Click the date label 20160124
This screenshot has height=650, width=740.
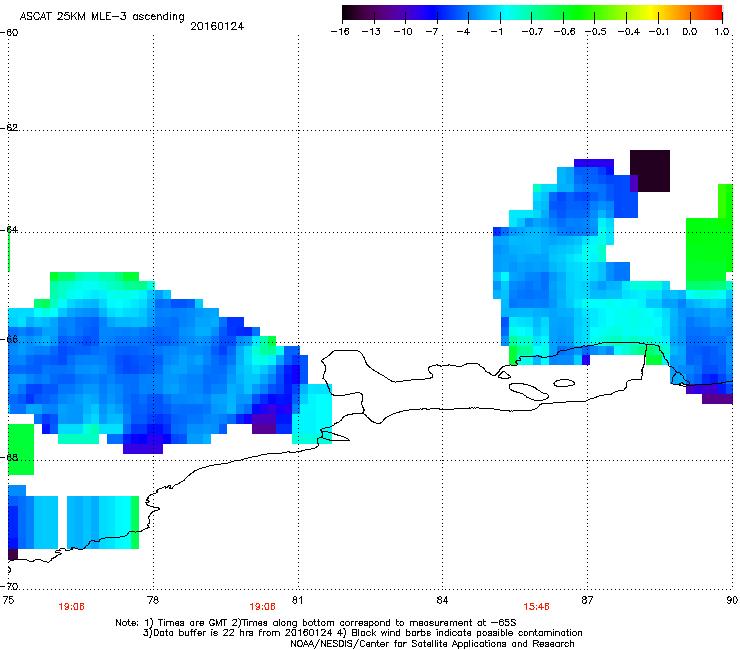tap(217, 26)
